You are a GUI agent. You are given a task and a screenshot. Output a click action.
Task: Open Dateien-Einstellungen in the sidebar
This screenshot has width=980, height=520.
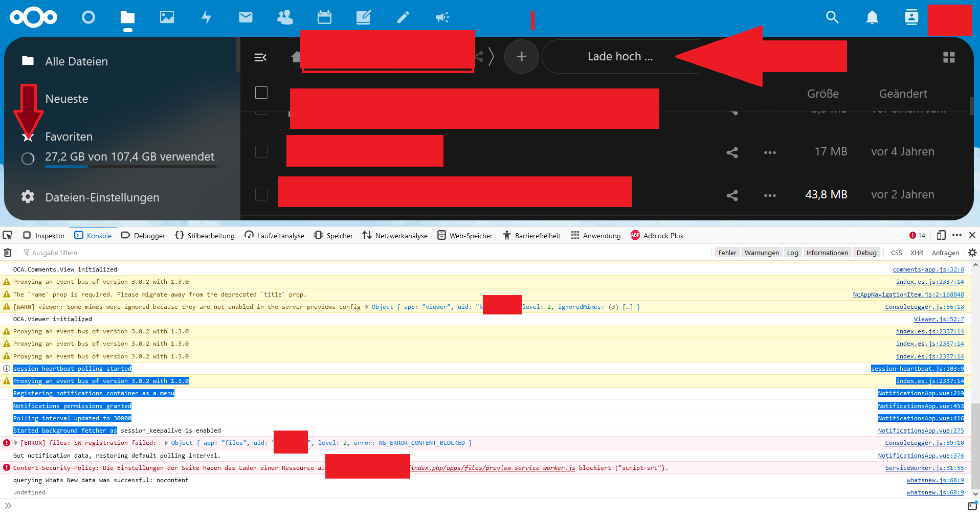(102, 197)
